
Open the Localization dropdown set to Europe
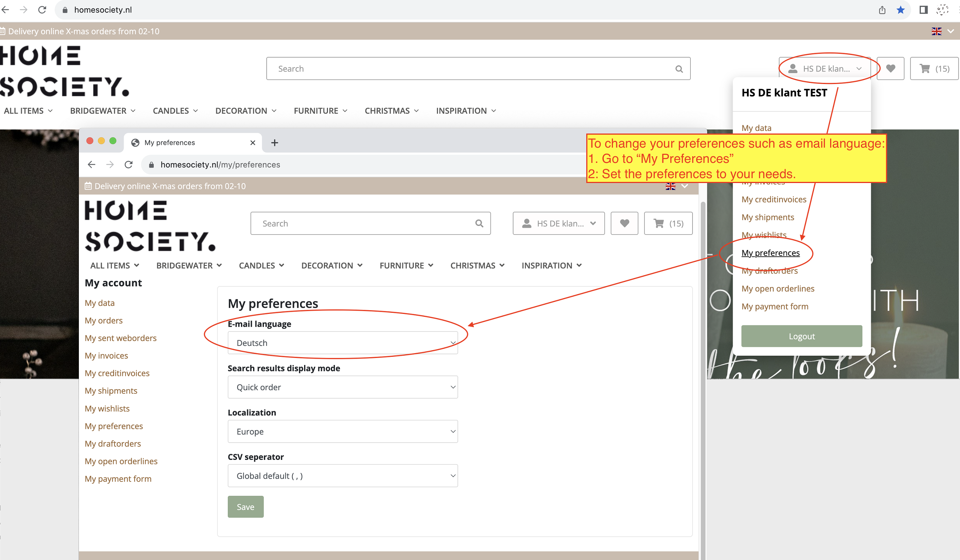(343, 431)
